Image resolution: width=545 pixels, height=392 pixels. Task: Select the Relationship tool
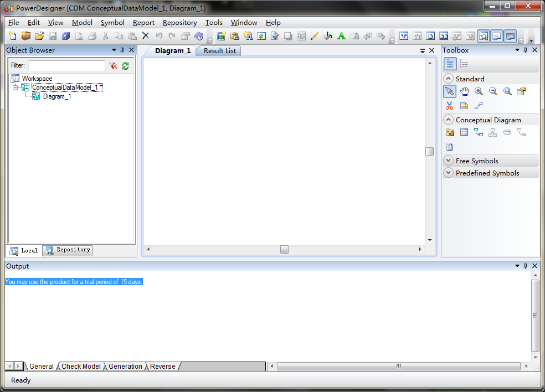(479, 132)
